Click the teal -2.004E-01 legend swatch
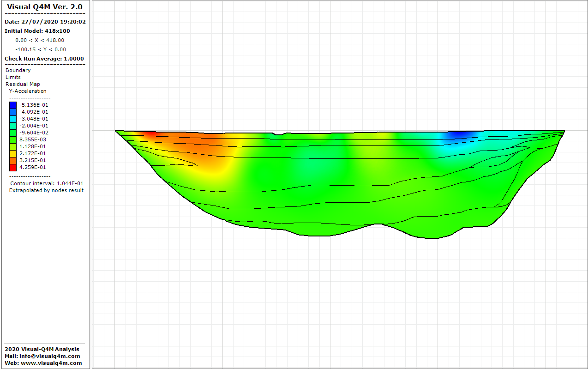 [x=12, y=126]
